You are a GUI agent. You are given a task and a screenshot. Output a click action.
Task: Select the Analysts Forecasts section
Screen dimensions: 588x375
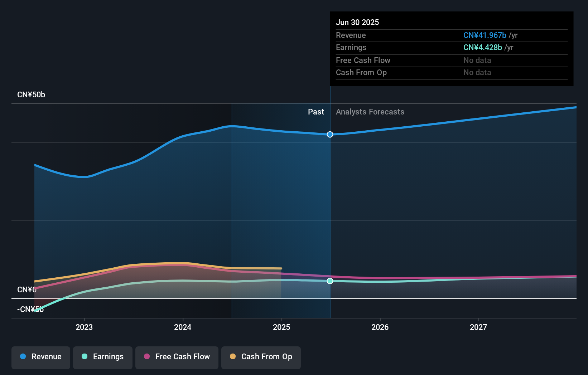coord(370,112)
